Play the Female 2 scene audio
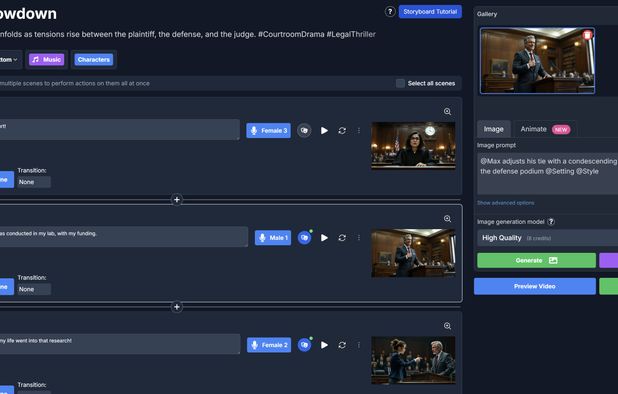Viewport: 618px width, 394px height. click(x=324, y=345)
